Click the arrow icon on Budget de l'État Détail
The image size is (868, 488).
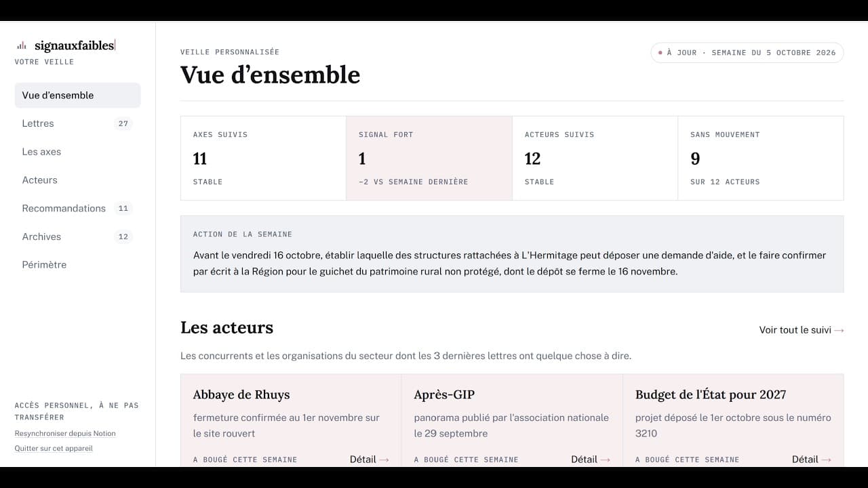coord(826,460)
